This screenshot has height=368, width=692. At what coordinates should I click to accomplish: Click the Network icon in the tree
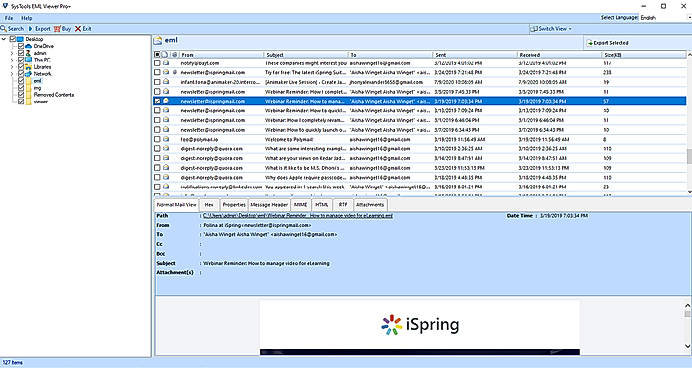(28, 74)
